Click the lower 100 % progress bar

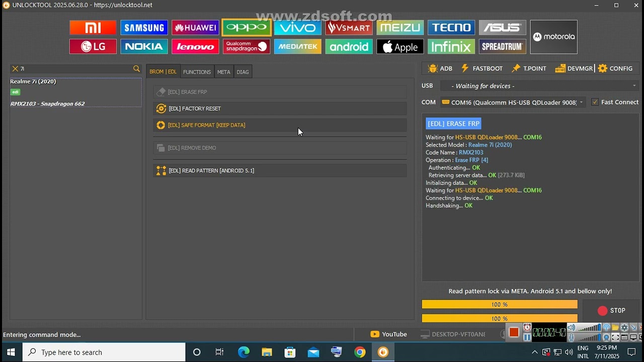click(x=500, y=318)
